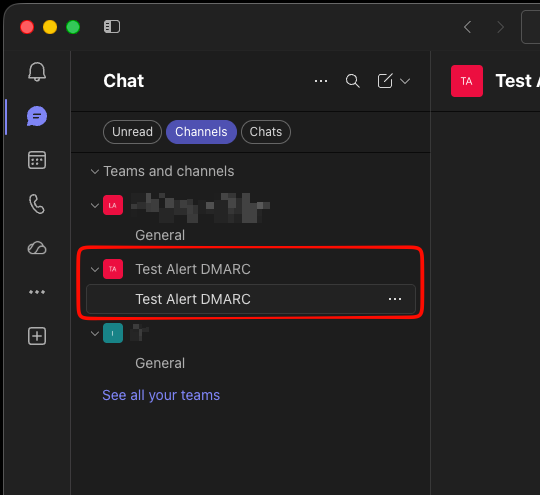Open the Calendar icon
Screen dimensions: 540x495
click(37, 160)
